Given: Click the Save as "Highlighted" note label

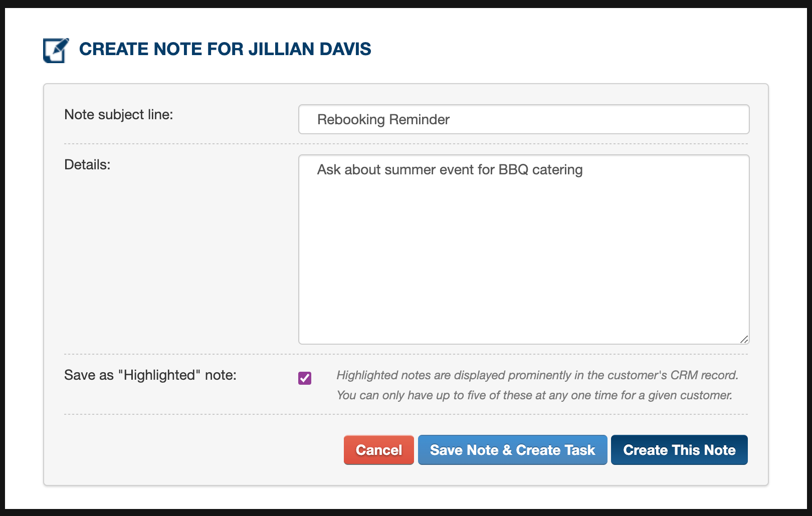Looking at the screenshot, I should tap(150, 375).
